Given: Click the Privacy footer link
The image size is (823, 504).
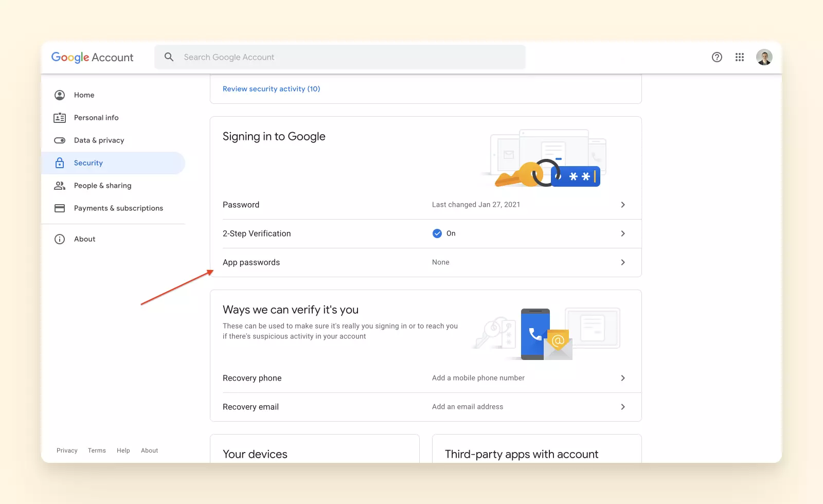Looking at the screenshot, I should 67,451.
